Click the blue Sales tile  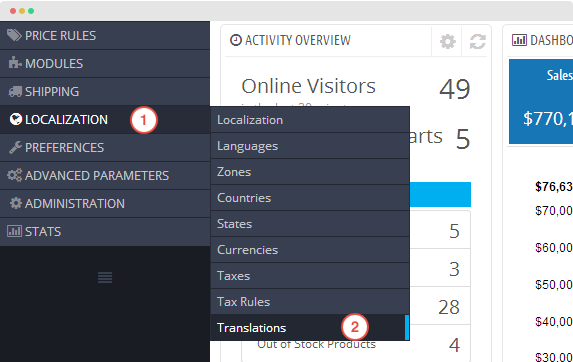tap(541, 101)
